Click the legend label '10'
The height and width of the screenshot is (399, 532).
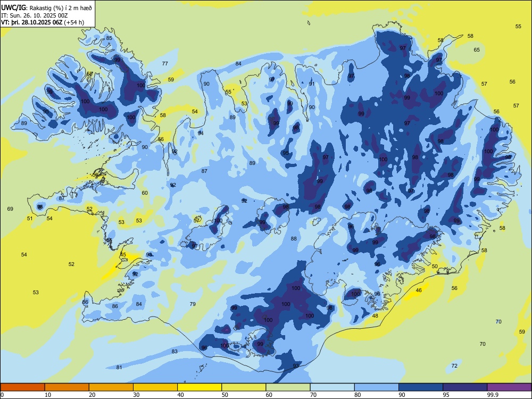(x=48, y=395)
